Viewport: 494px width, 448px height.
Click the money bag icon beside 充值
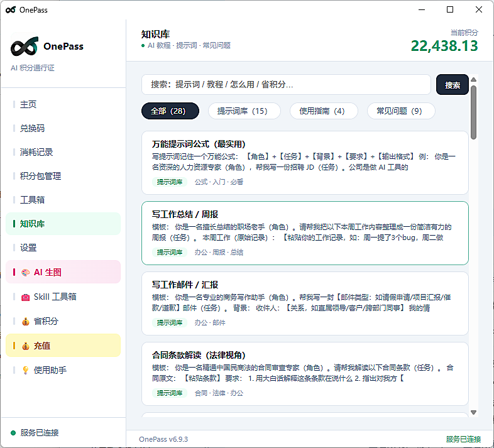tap(26, 346)
